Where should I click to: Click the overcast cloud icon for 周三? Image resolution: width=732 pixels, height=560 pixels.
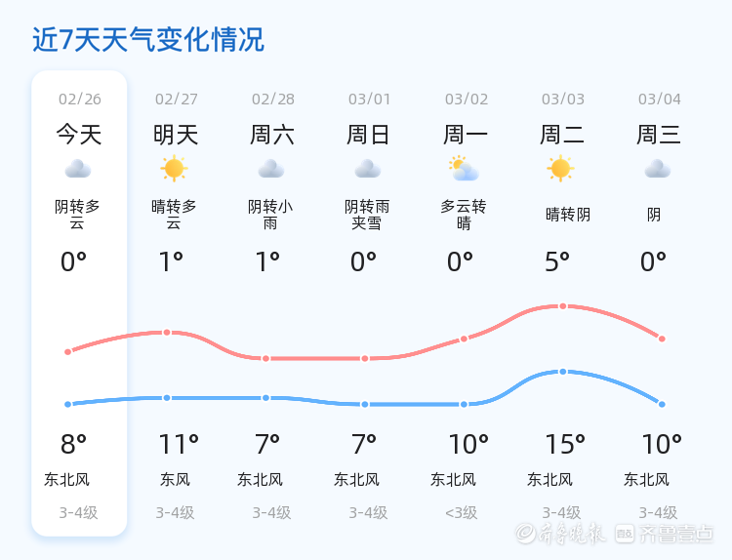[658, 170]
